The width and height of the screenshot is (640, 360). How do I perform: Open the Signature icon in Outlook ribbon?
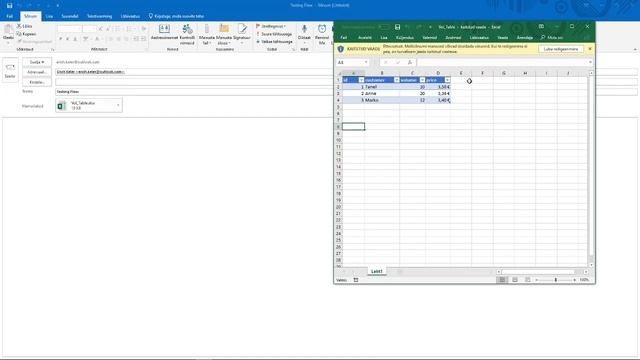coord(242,29)
